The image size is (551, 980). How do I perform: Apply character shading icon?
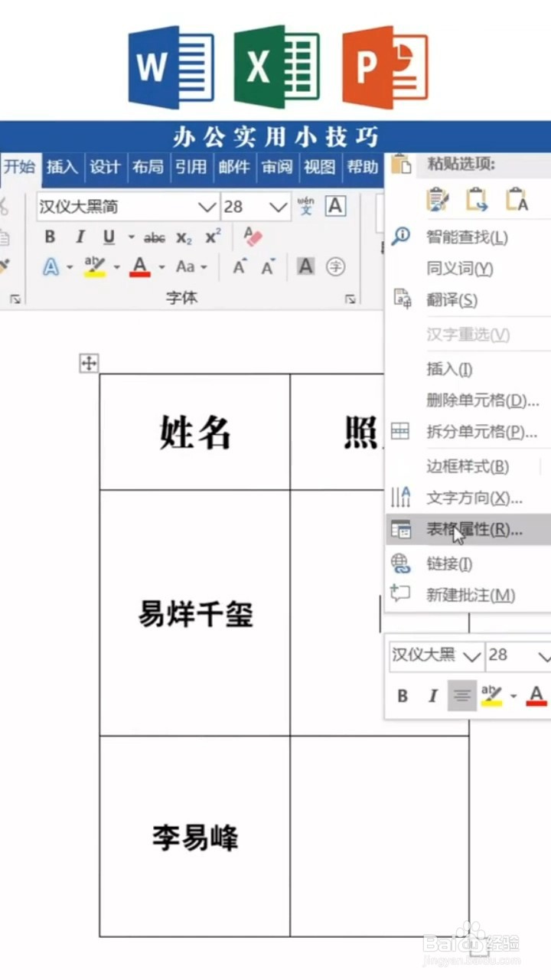pos(306,266)
